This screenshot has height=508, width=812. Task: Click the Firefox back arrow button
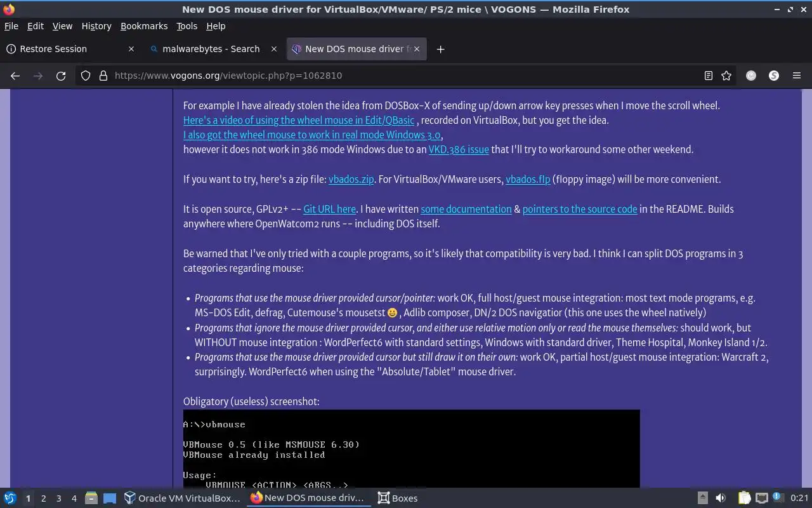point(15,76)
